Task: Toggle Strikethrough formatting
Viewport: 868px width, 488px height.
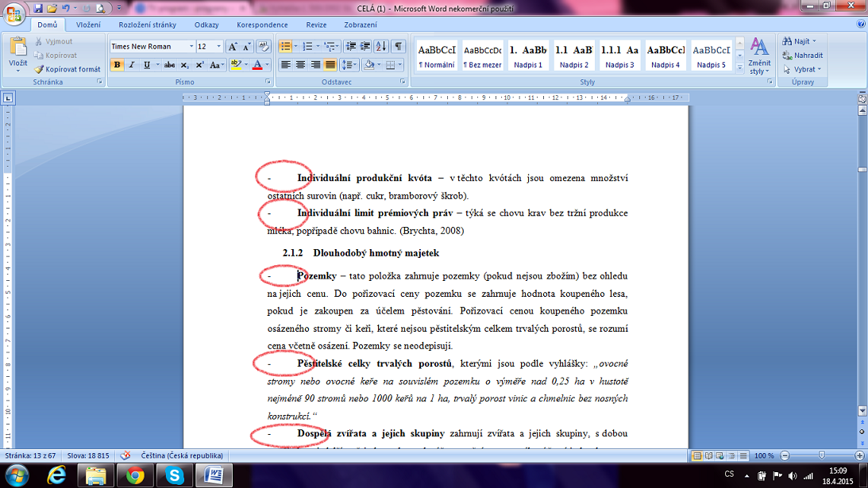Action: coord(169,65)
